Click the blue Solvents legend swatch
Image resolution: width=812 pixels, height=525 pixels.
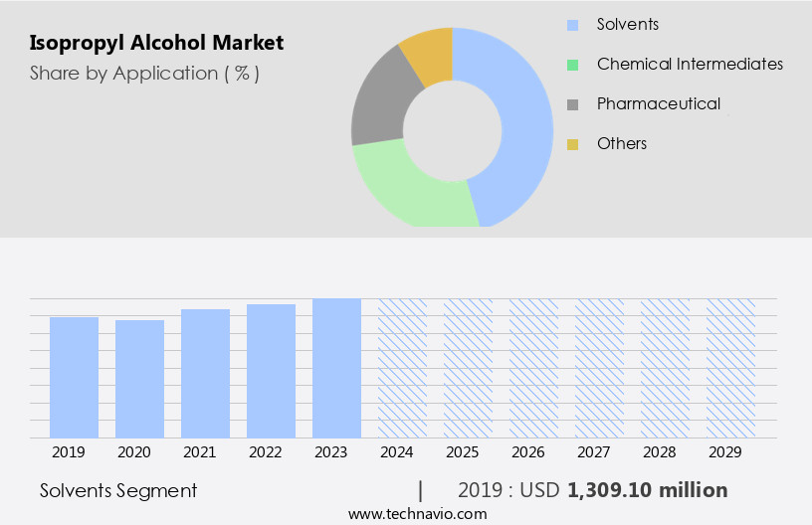tap(572, 25)
